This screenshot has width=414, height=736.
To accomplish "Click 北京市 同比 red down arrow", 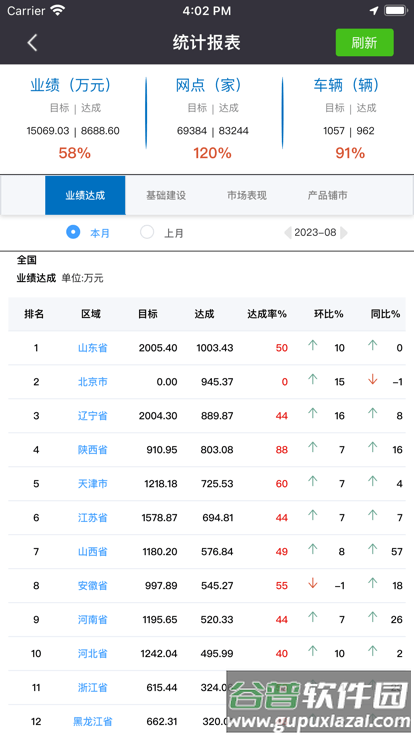I will tap(373, 379).
